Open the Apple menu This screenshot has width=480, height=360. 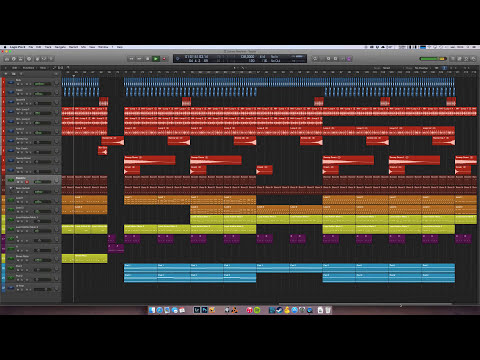click(5, 47)
